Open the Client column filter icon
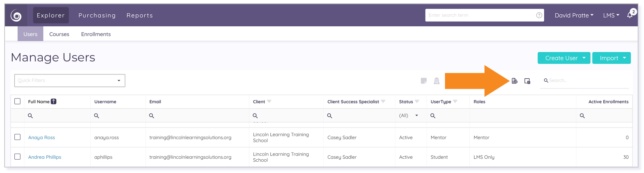The image size is (644, 173). pyautogui.click(x=269, y=101)
